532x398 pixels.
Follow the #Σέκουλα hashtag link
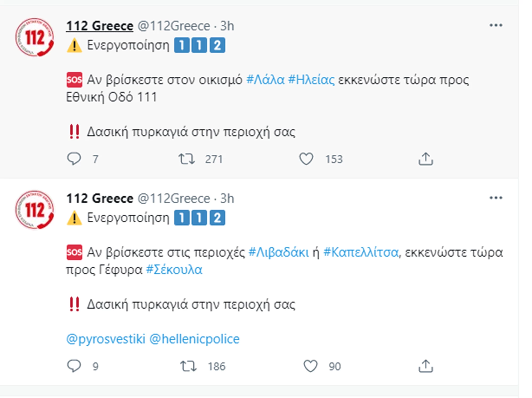[174, 270]
